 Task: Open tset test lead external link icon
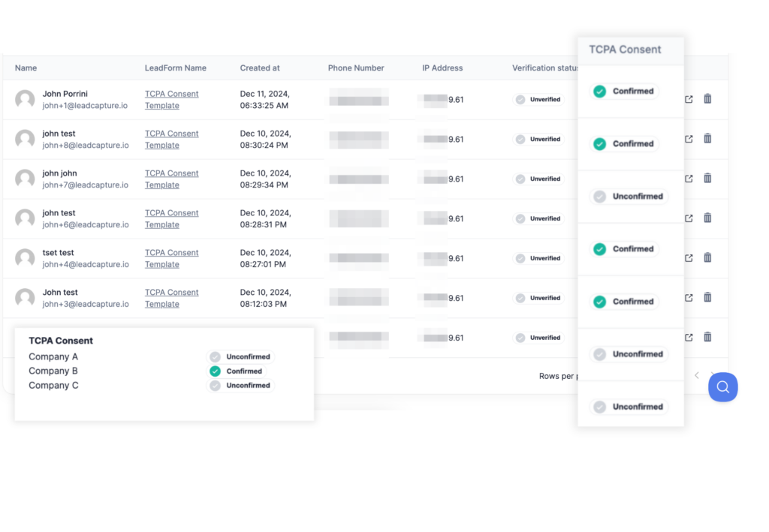point(689,258)
